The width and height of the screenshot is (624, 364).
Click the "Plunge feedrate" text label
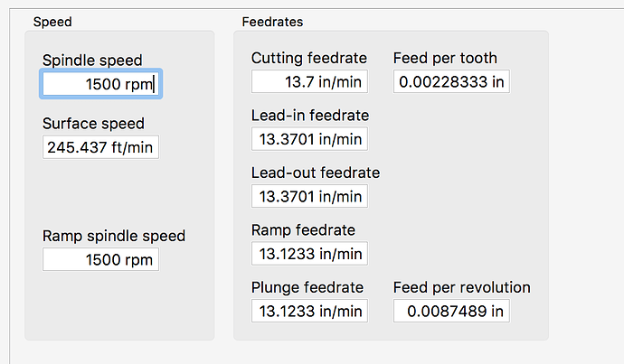point(307,288)
